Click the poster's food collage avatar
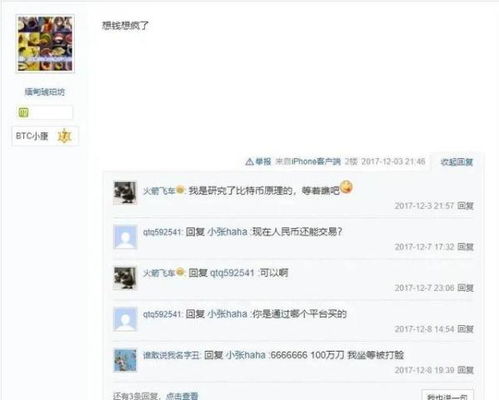The height and width of the screenshot is (400, 499). (45, 44)
